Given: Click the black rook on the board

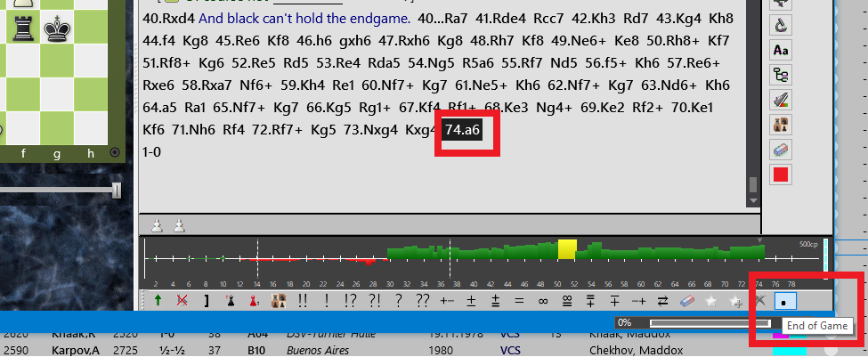Looking at the screenshot, I should 22,28.
